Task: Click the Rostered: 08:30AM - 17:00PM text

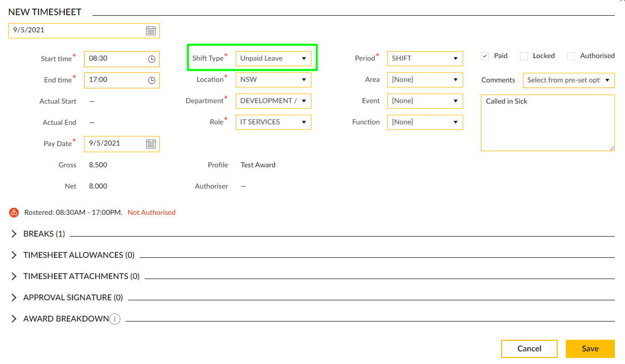Action: point(73,213)
